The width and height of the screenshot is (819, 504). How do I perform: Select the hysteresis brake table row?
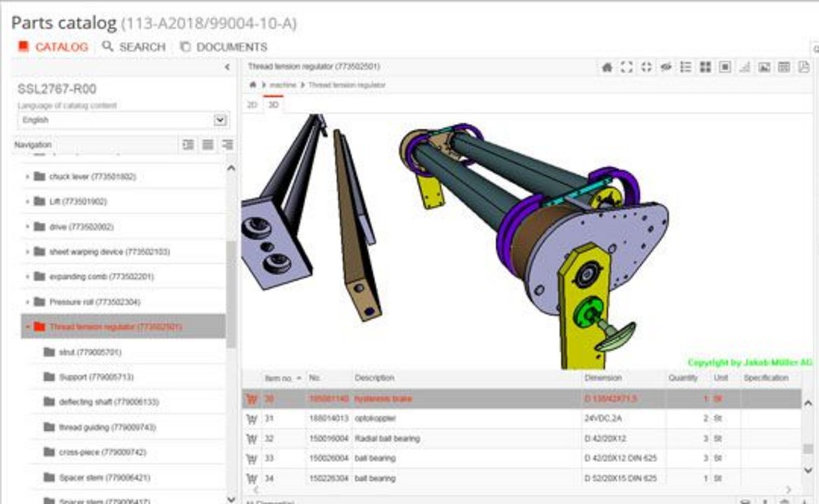(521, 399)
